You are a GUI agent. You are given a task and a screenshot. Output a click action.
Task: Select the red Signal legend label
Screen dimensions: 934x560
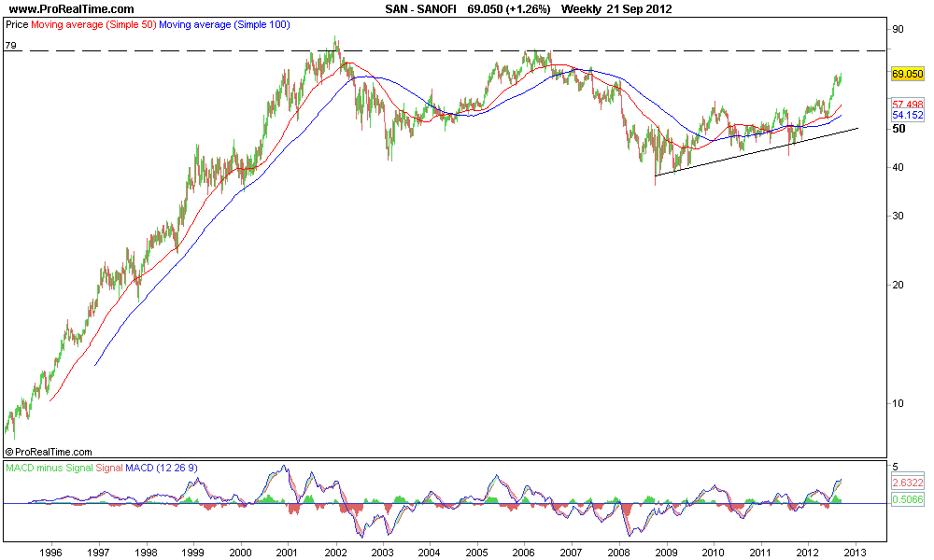pos(109,468)
